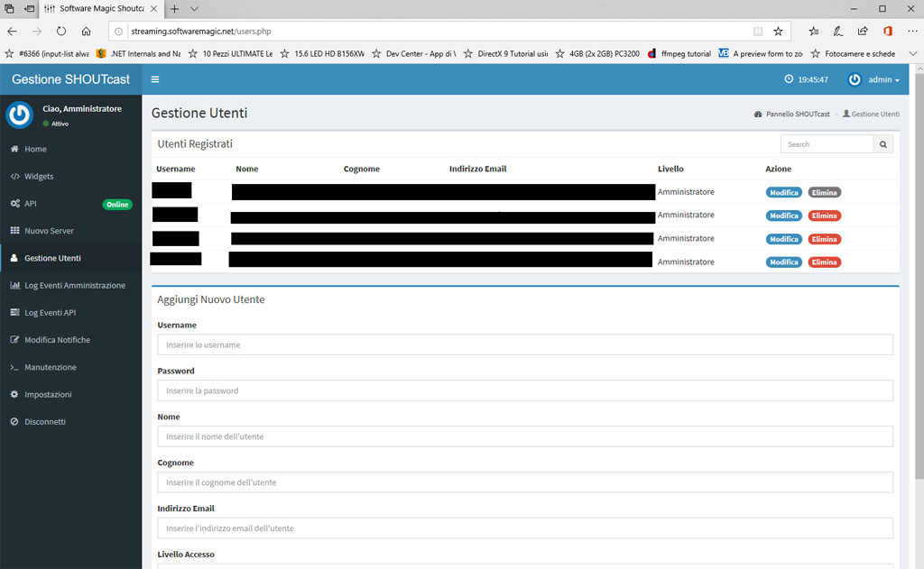The height and width of the screenshot is (569, 924).
Task: Go forward in browser history
Action: tap(36, 32)
